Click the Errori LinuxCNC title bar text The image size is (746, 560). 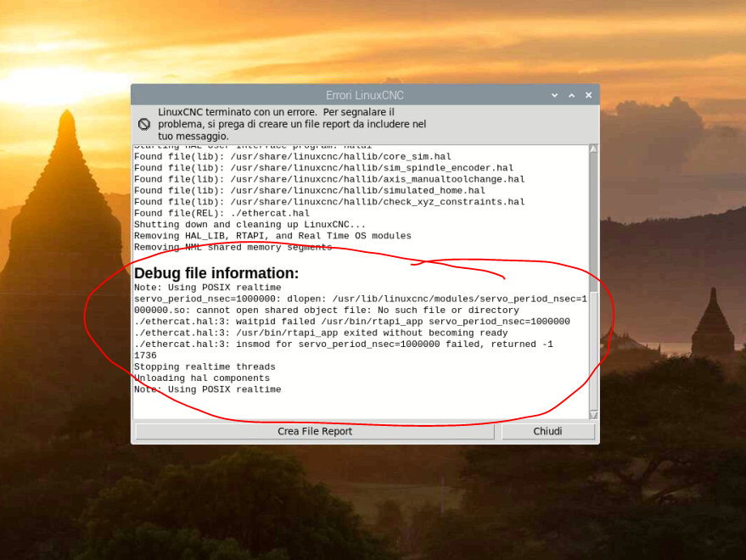pyautogui.click(x=364, y=95)
